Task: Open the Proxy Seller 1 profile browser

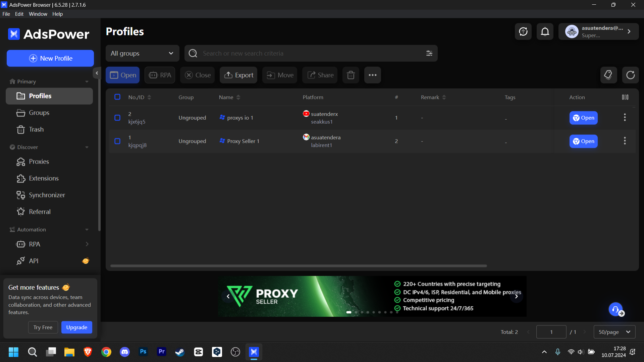Action: 584,141
